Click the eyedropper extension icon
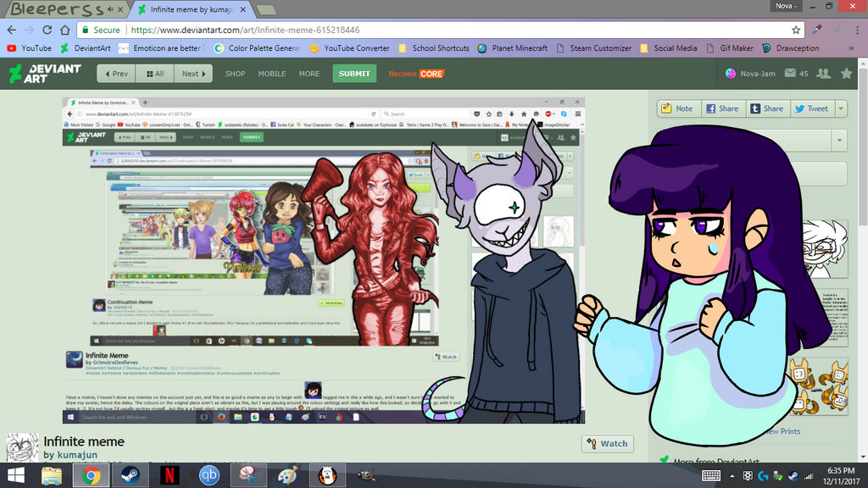The width and height of the screenshot is (868, 488). click(817, 30)
